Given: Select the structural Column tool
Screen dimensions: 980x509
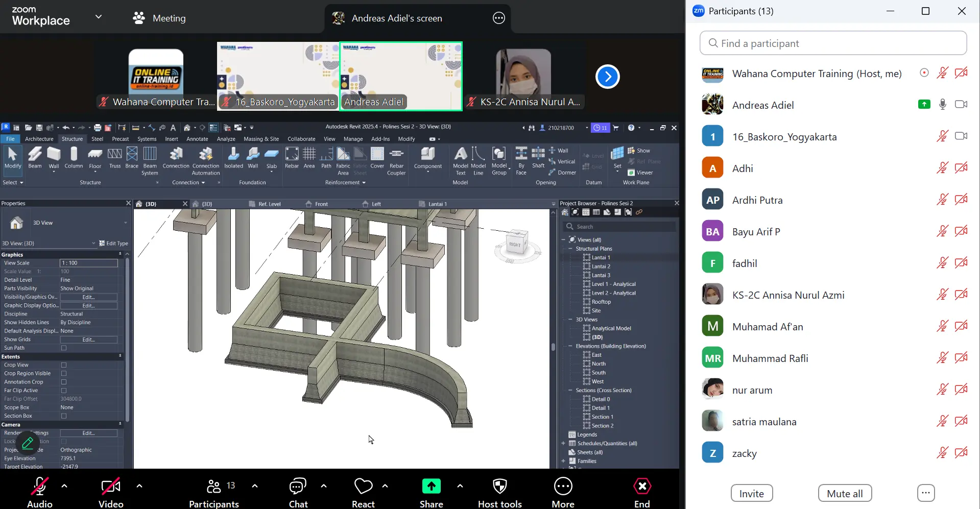Looking at the screenshot, I should [x=74, y=158].
